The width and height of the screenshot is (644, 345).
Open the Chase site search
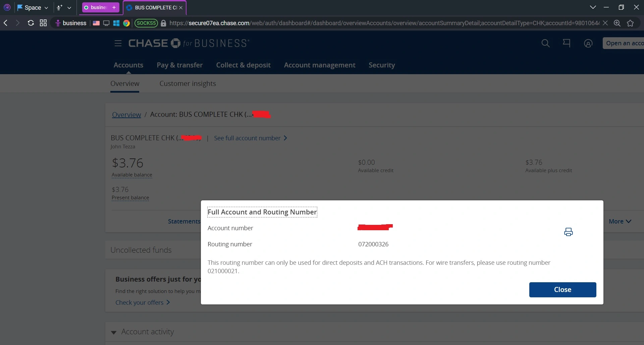click(545, 43)
